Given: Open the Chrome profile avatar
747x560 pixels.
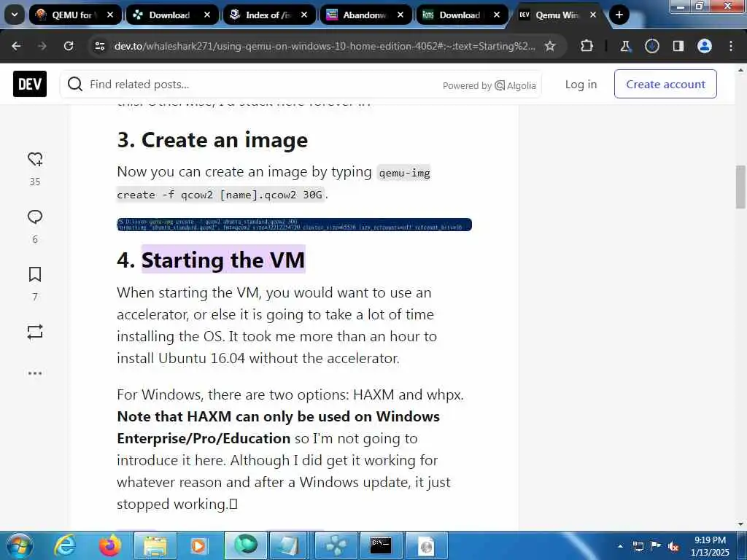Looking at the screenshot, I should point(705,46).
